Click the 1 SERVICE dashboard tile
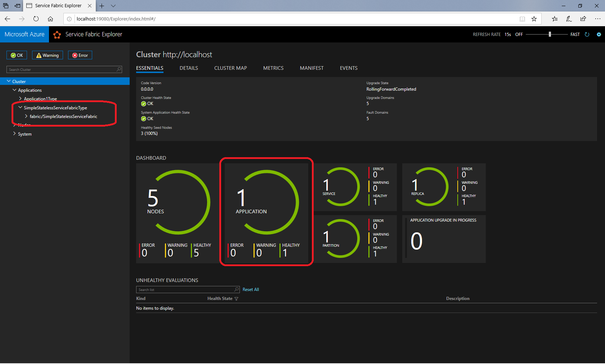Screen dimensions: 605x364 [355, 187]
